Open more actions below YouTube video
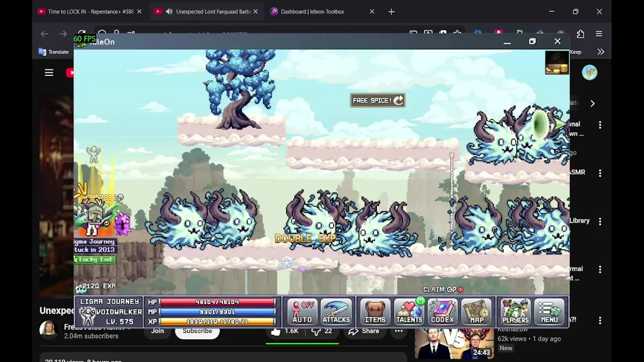Viewport: 644px width, 362px height. 398,331
